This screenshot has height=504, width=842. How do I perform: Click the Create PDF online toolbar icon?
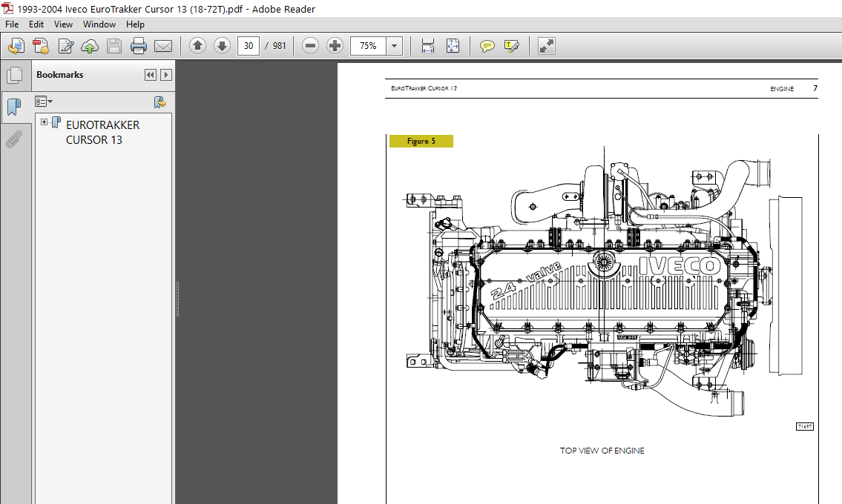[16, 46]
